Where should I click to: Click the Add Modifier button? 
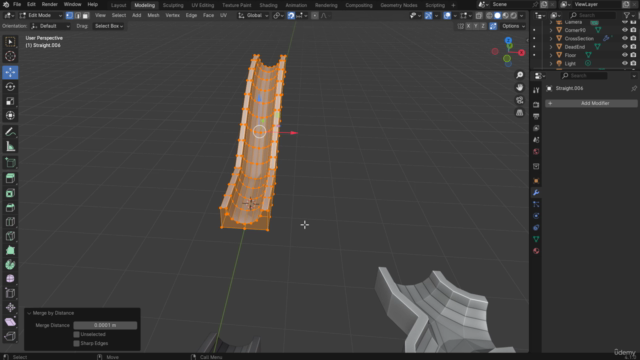tap(591, 103)
